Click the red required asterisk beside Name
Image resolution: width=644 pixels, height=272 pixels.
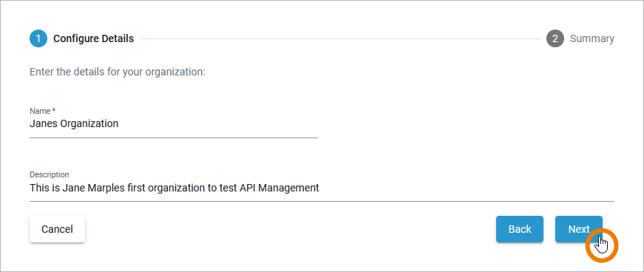point(53,111)
